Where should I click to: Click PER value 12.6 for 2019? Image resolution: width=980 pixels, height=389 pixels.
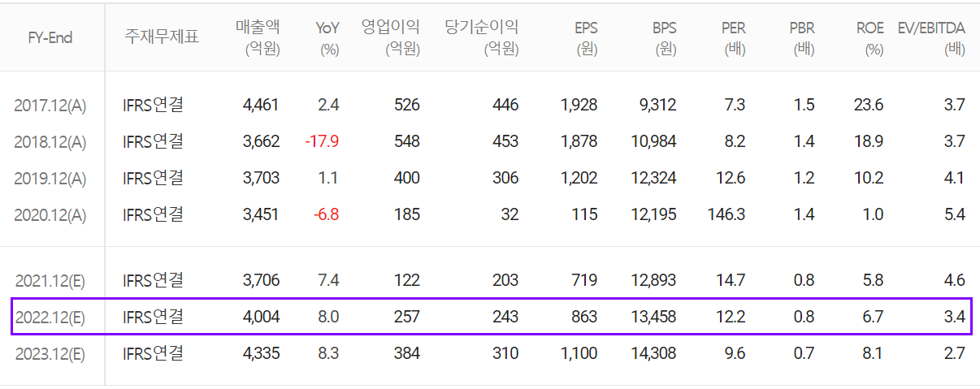731,178
